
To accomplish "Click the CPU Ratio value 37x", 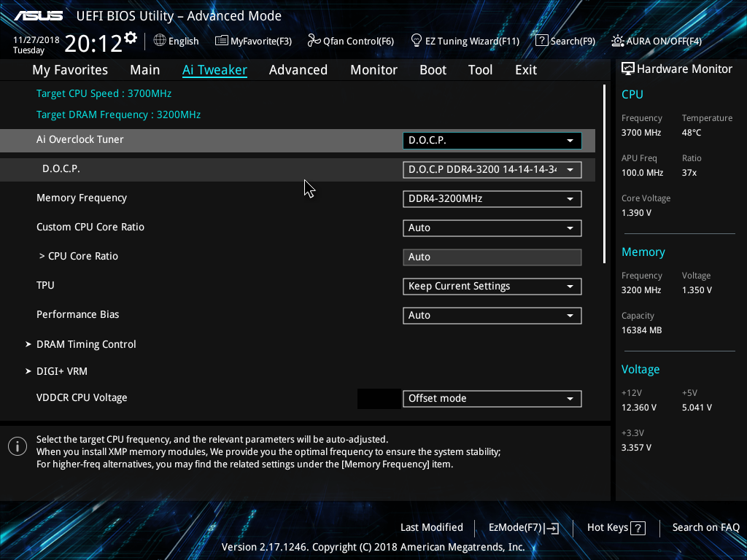I will click(689, 173).
